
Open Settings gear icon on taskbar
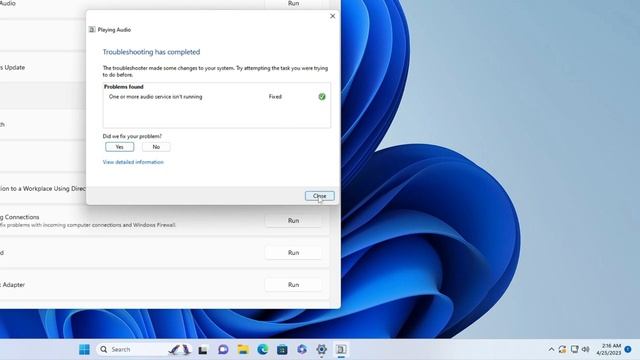pos(322,349)
